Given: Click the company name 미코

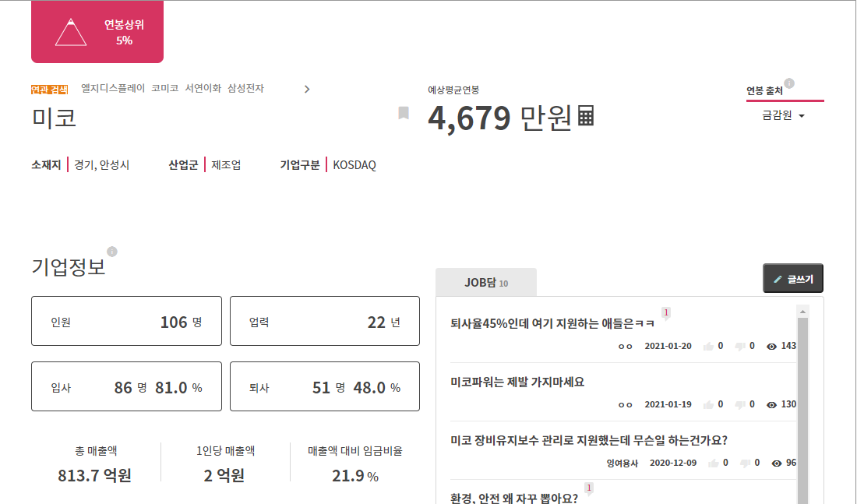Looking at the screenshot, I should (x=54, y=118).
